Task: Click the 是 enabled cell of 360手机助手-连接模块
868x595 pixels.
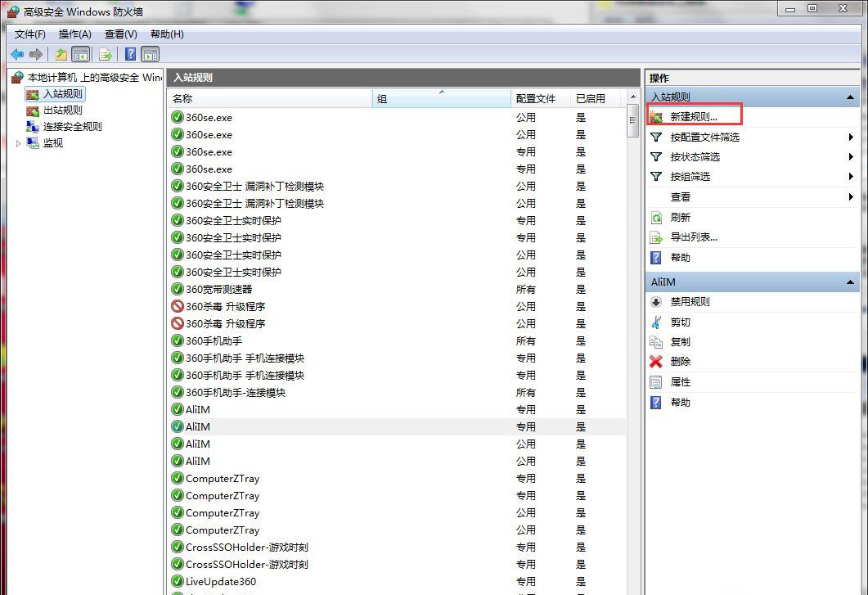Action: pyautogui.click(x=581, y=392)
